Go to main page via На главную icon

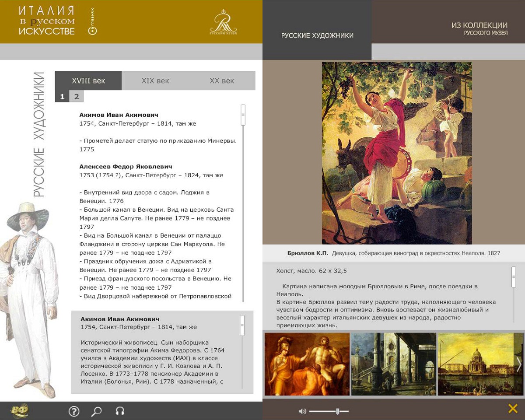point(93,22)
